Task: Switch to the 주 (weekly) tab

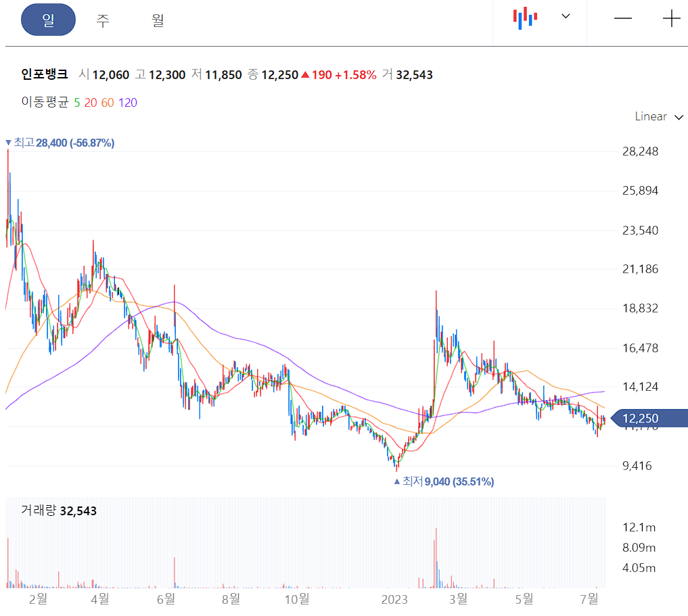Action: [x=101, y=20]
